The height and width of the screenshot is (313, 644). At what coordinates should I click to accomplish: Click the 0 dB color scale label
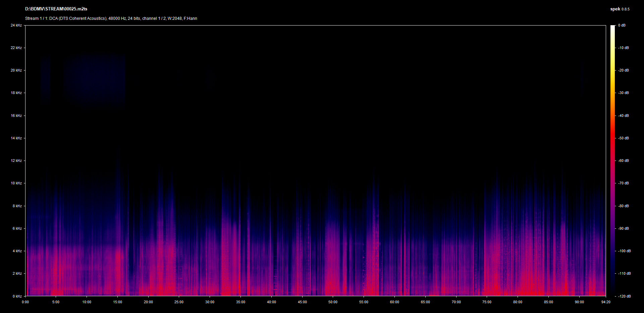(x=622, y=25)
